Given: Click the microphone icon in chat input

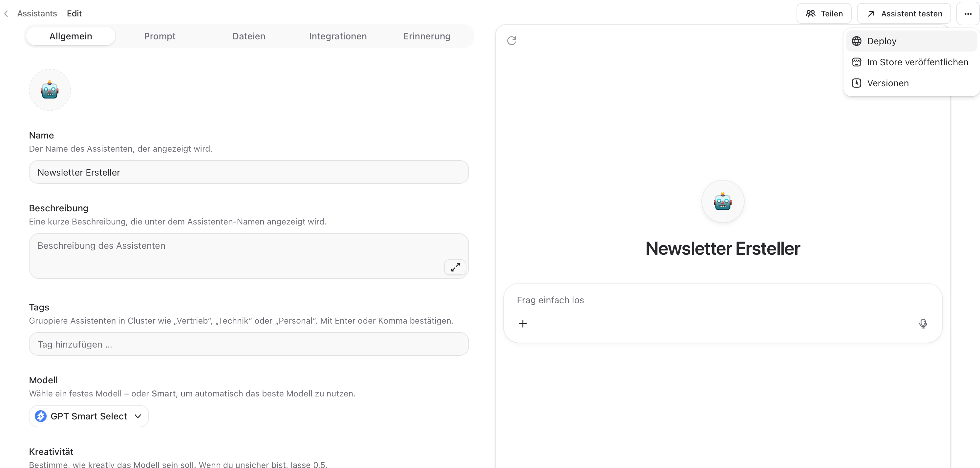Looking at the screenshot, I should (x=923, y=323).
